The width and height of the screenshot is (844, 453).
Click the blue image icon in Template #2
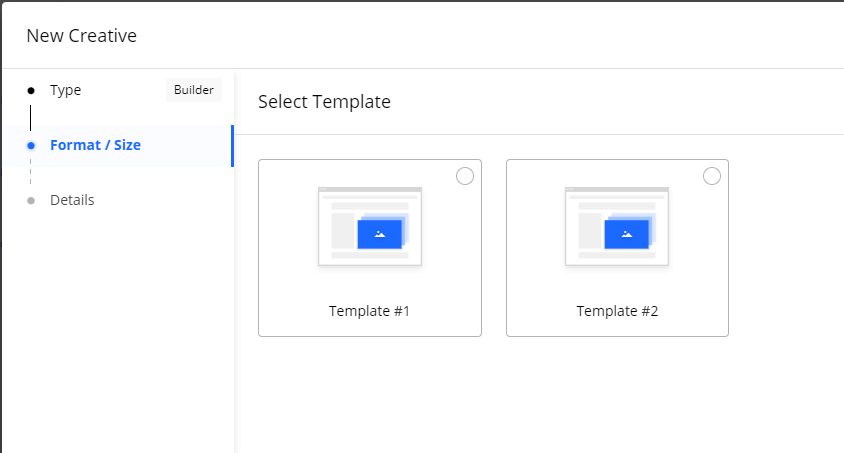(x=627, y=234)
